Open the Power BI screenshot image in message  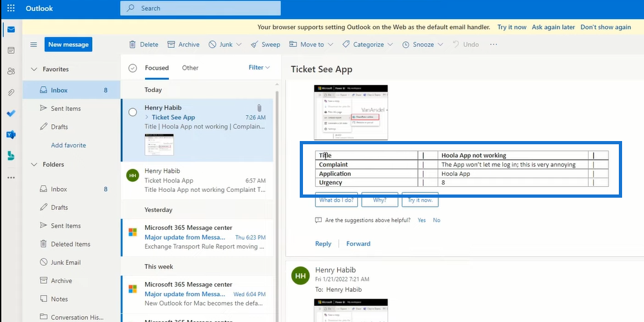click(x=351, y=113)
